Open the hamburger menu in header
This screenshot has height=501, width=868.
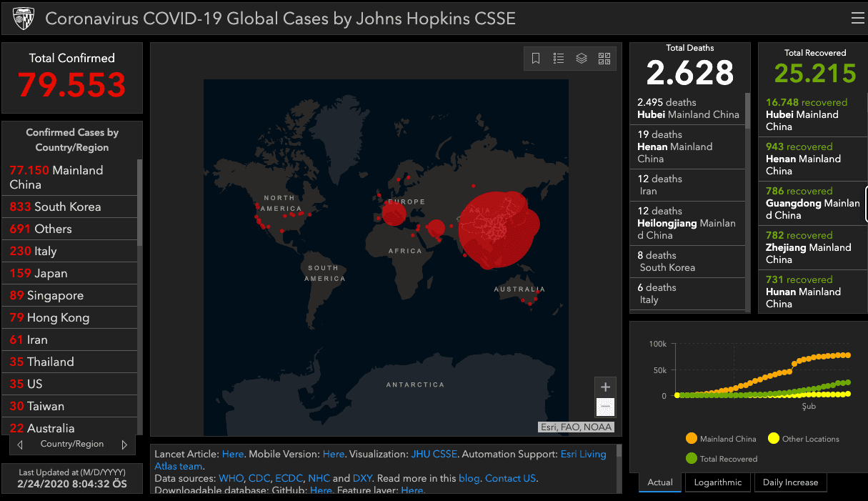click(857, 18)
